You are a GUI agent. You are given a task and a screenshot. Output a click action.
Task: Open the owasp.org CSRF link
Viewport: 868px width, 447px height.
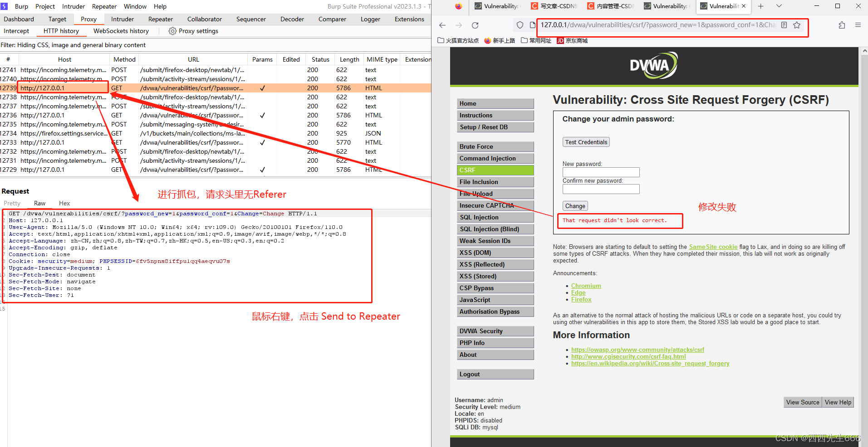point(638,350)
